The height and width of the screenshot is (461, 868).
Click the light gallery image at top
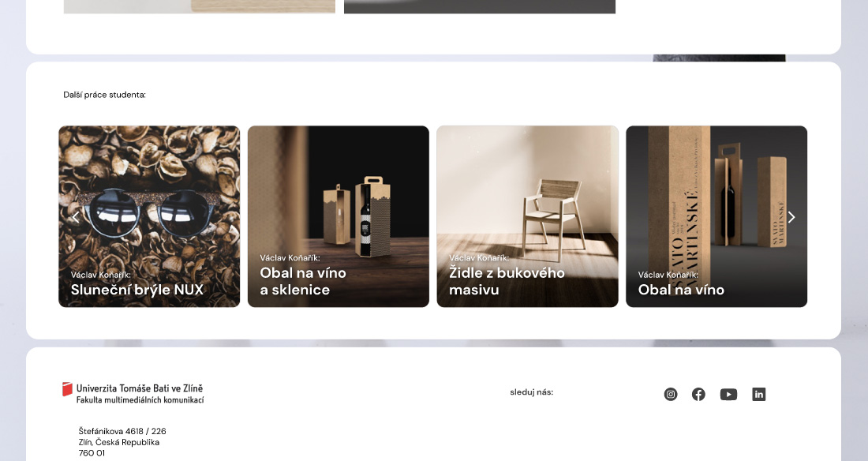pyautogui.click(x=200, y=6)
